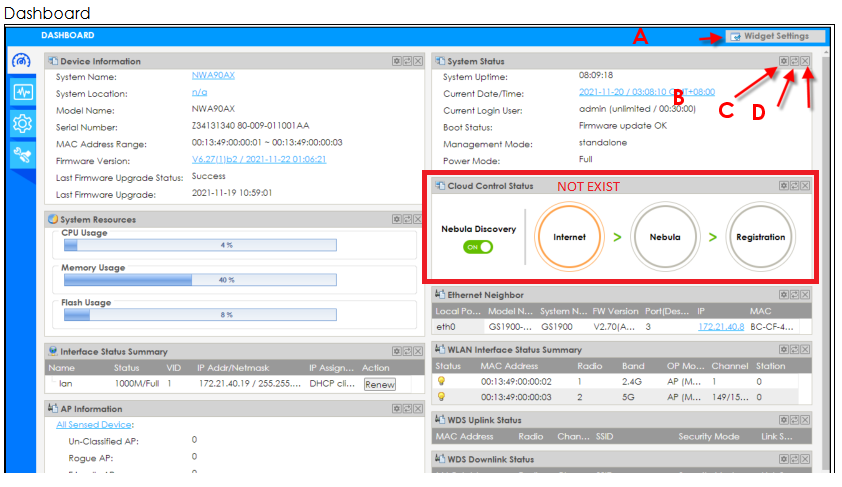Refresh the Interface Status Summary widget
This screenshot has width=842, height=487.
[x=407, y=351]
